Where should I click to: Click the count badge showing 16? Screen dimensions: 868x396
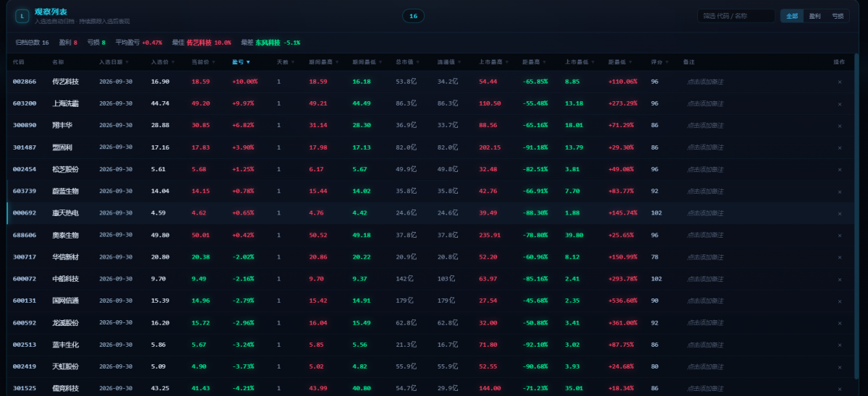[413, 16]
